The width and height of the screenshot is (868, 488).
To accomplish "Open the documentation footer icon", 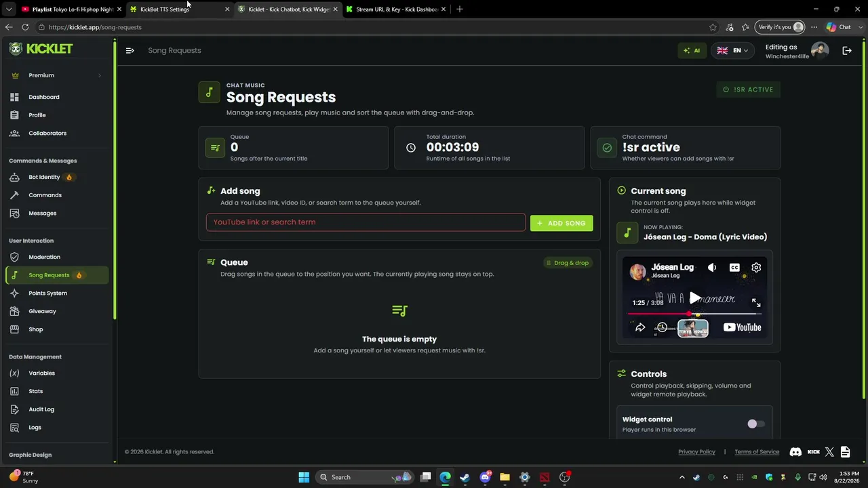I will pos(845,452).
